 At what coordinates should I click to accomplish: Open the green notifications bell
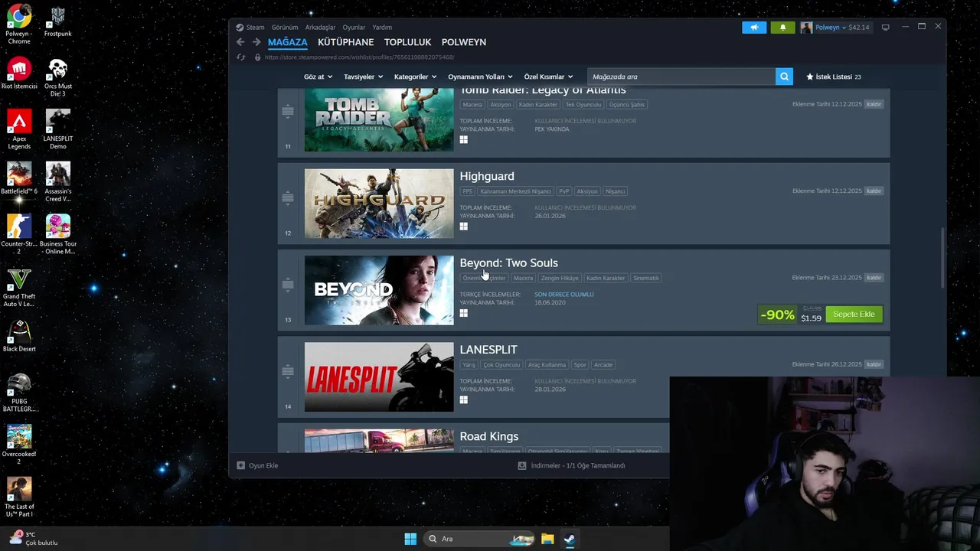[782, 28]
